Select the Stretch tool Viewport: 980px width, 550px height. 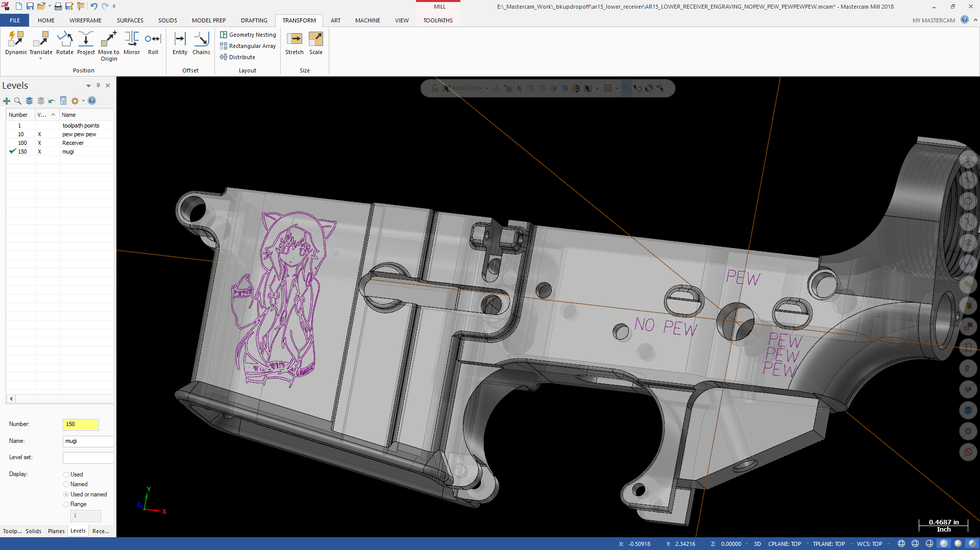(295, 43)
